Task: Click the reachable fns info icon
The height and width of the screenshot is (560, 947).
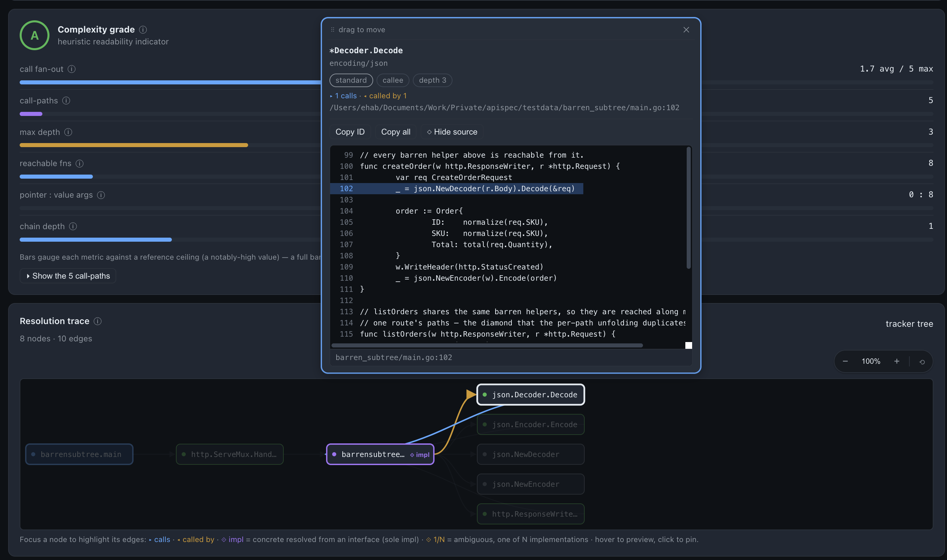Action: pyautogui.click(x=80, y=163)
